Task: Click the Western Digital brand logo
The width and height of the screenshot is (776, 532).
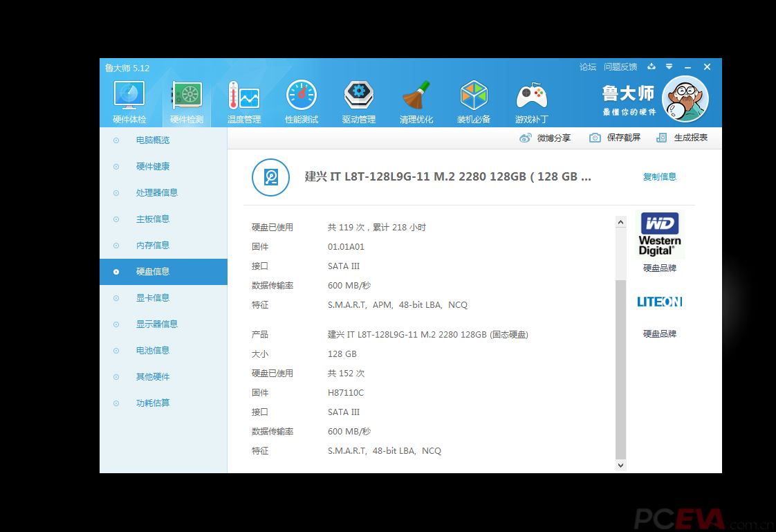Action: pyautogui.click(x=660, y=235)
